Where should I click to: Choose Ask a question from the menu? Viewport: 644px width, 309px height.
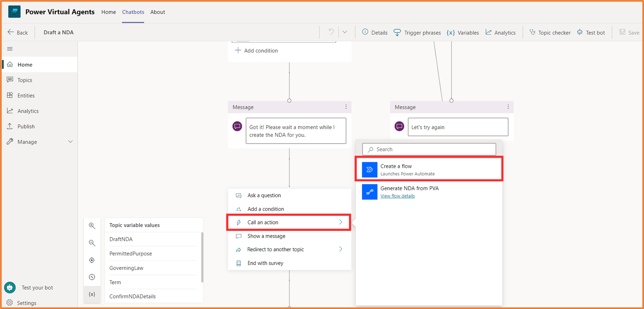(x=264, y=195)
